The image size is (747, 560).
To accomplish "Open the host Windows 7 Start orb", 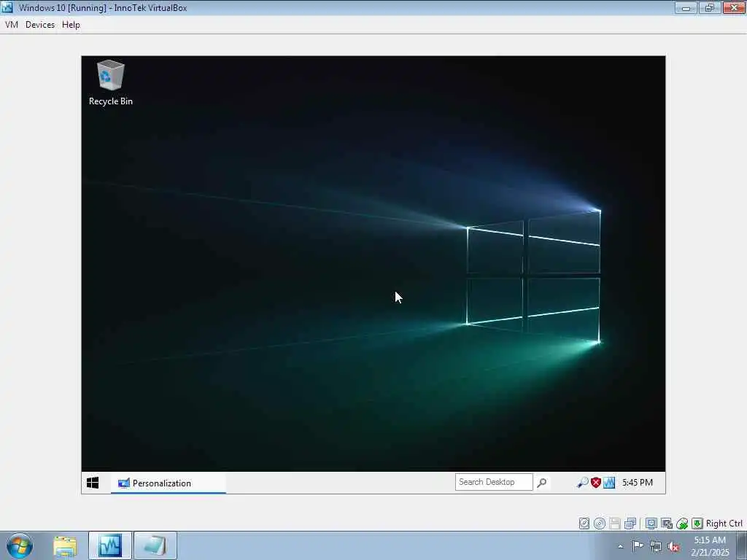I will tap(20, 545).
